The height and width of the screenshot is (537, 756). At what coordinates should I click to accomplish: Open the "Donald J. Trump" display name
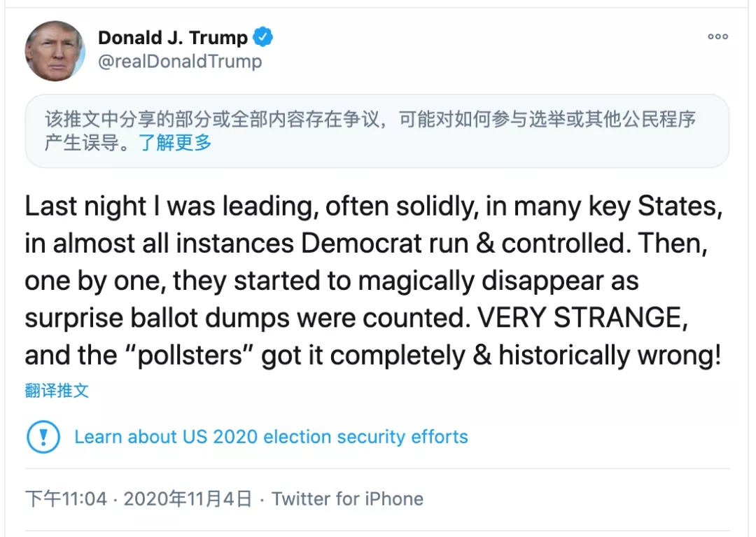pos(172,37)
